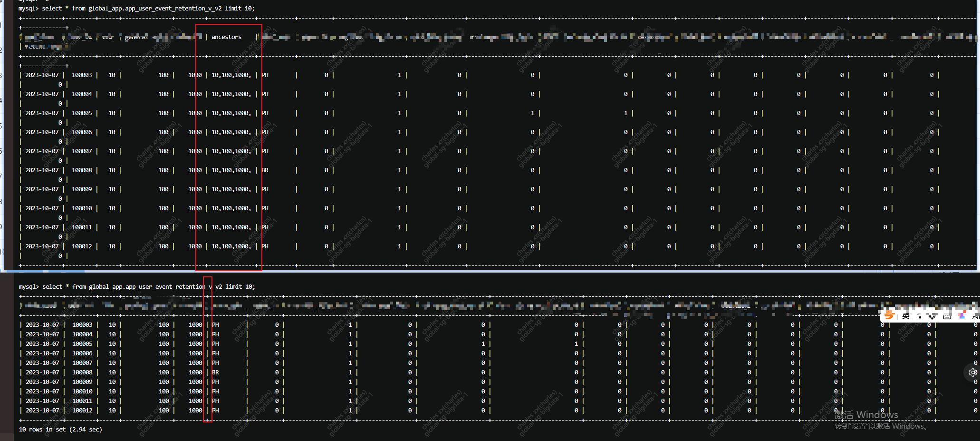Click 100007 in the upper terminal

(x=82, y=151)
